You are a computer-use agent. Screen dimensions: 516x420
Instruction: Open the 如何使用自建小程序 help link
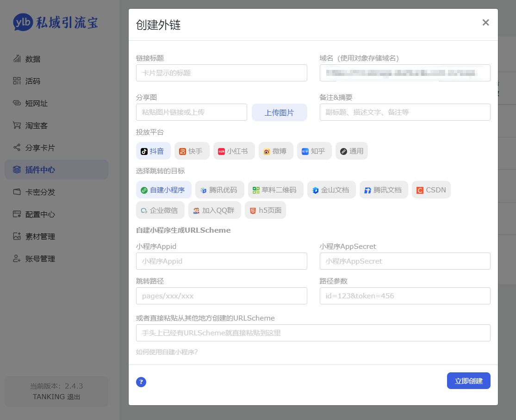pyautogui.click(x=167, y=352)
